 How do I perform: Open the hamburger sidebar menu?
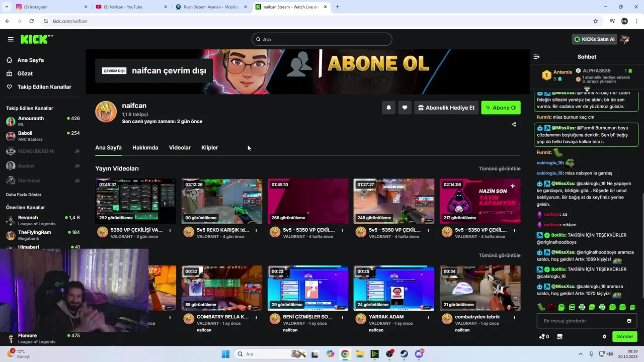11,39
